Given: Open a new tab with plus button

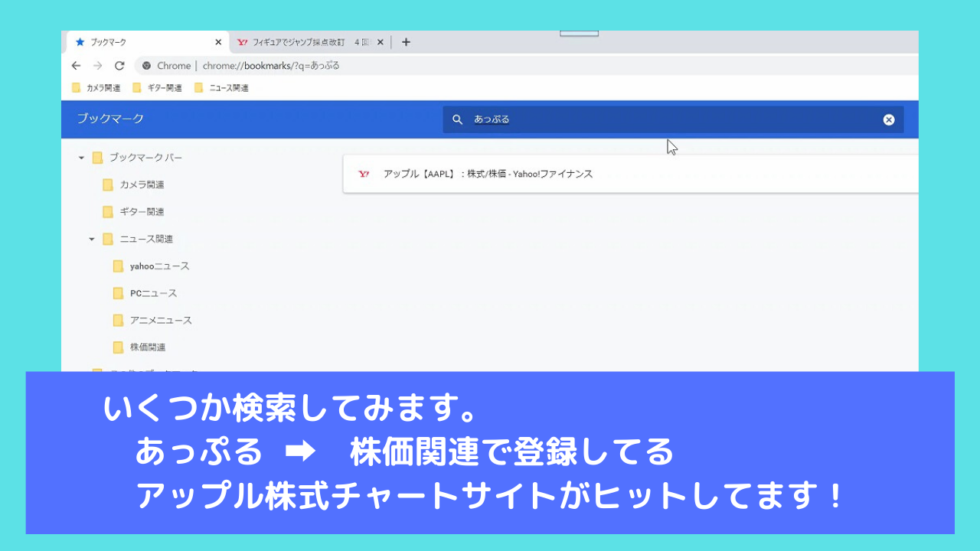Looking at the screenshot, I should 406,42.
